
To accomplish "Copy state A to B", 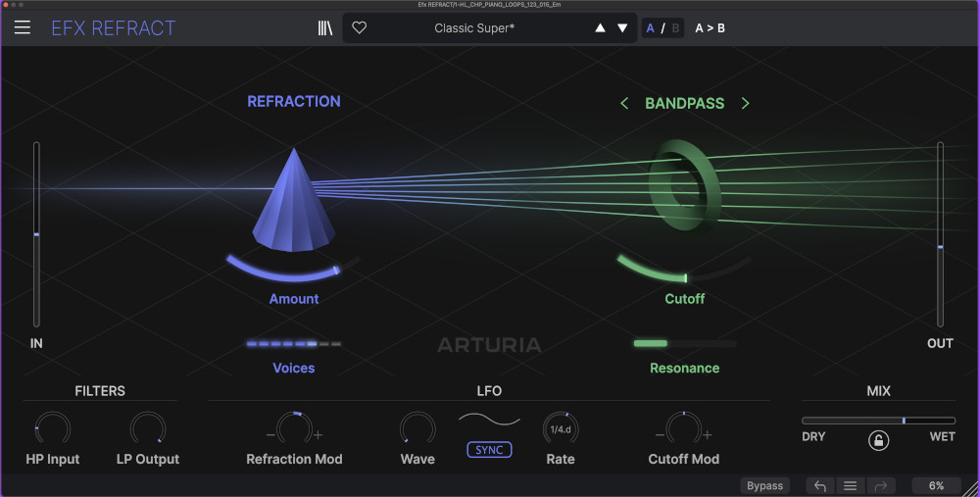I will (710, 28).
